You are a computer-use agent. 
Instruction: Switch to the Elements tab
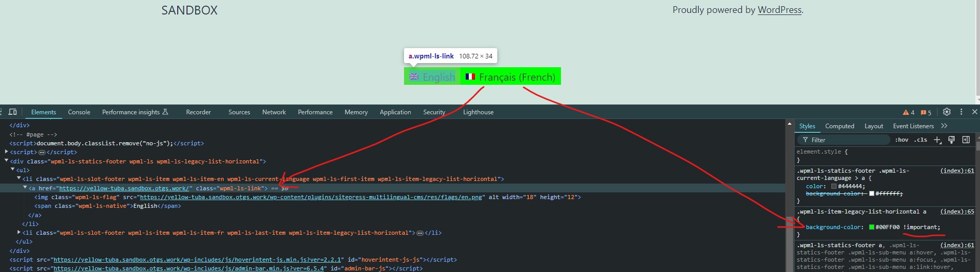[x=44, y=112]
